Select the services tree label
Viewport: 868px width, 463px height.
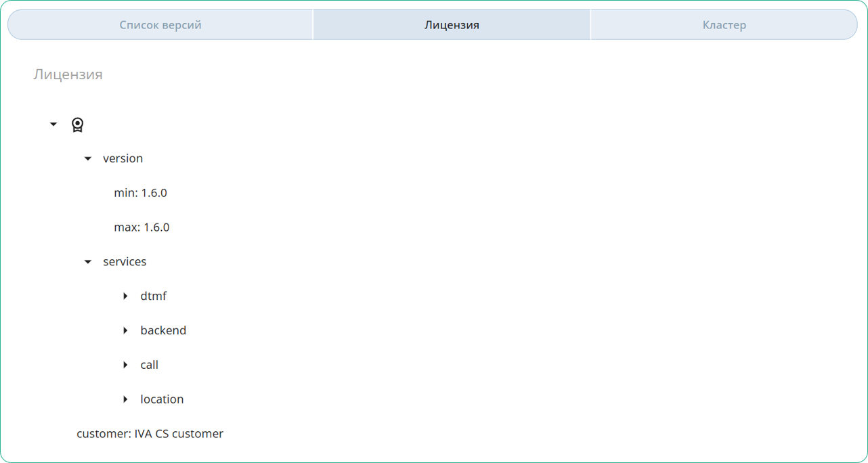click(125, 262)
